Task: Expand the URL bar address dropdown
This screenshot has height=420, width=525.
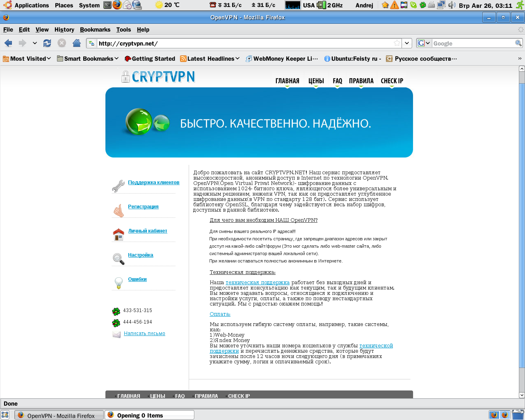Action: pos(407,43)
